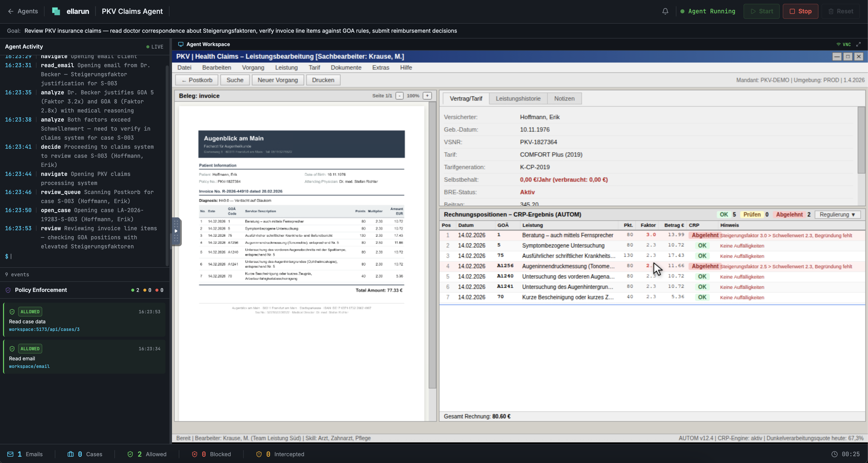
Task: Click the Postkorb button
Action: pyautogui.click(x=196, y=80)
